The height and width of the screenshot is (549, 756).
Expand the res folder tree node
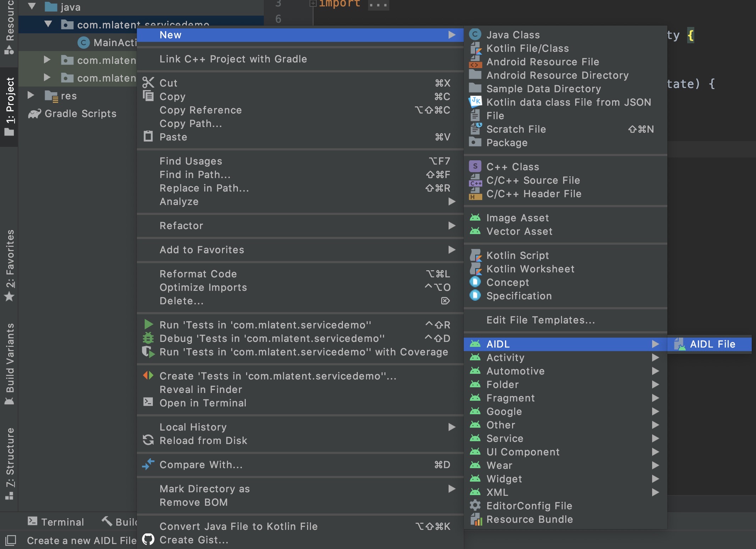click(x=31, y=95)
